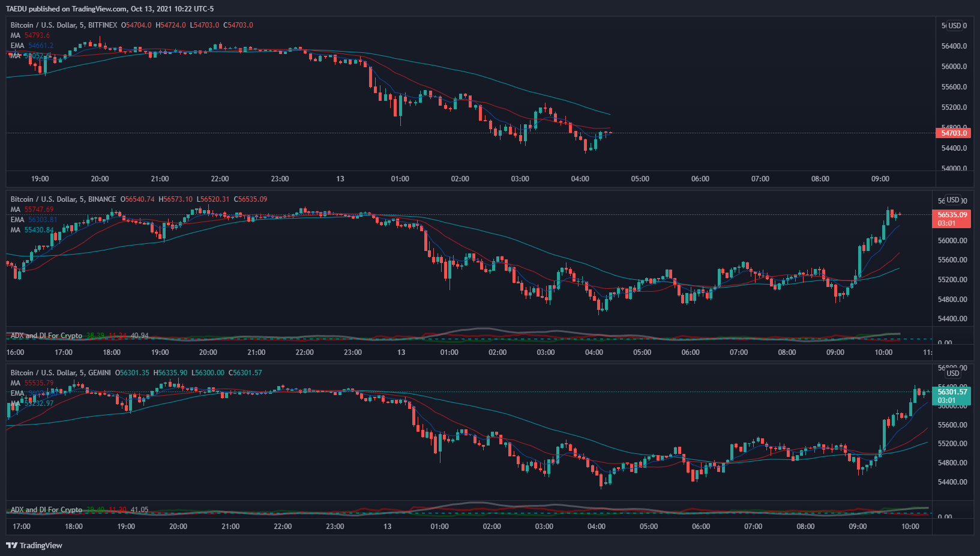This screenshot has height=556, width=980.
Task: Click the 54800.00 price axis label on BINANCE
Action: pyautogui.click(x=952, y=300)
